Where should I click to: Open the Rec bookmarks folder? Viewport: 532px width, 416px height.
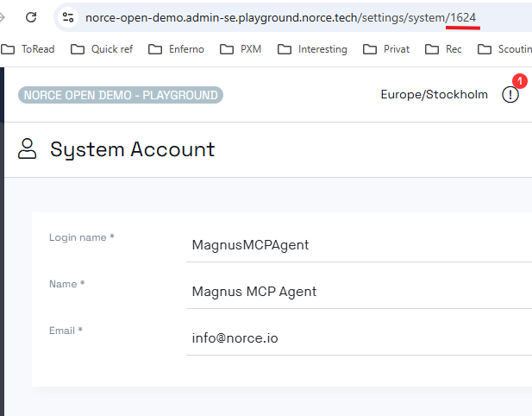tap(443, 49)
